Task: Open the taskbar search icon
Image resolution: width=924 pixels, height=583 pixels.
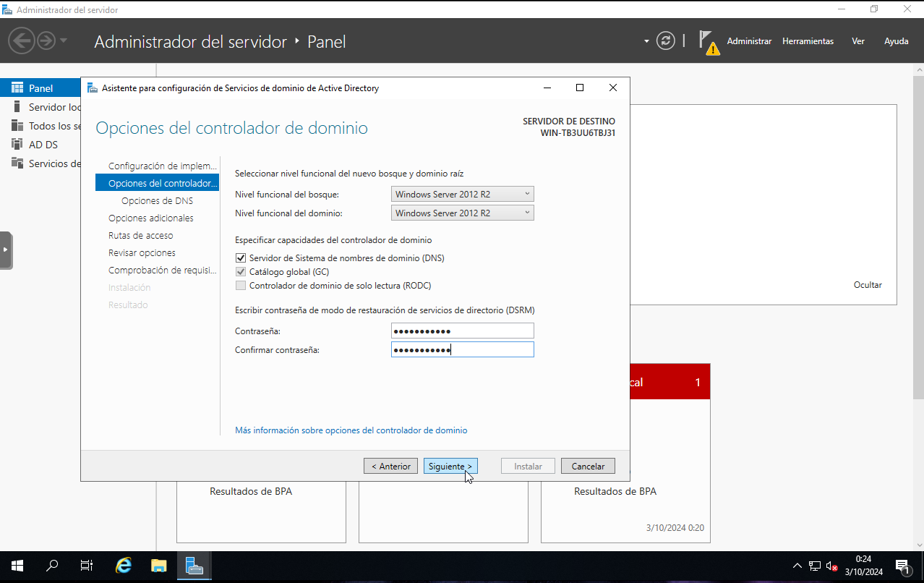Action: (x=52, y=566)
